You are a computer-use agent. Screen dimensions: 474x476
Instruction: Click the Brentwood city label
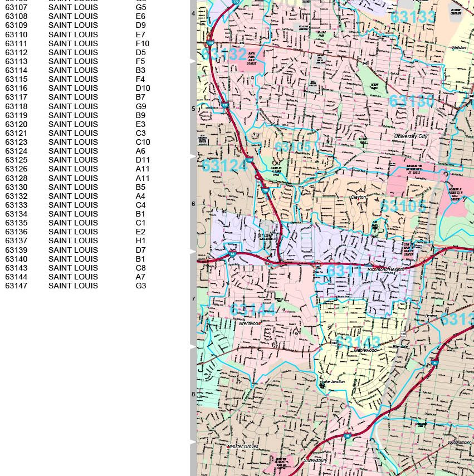pyautogui.click(x=250, y=323)
